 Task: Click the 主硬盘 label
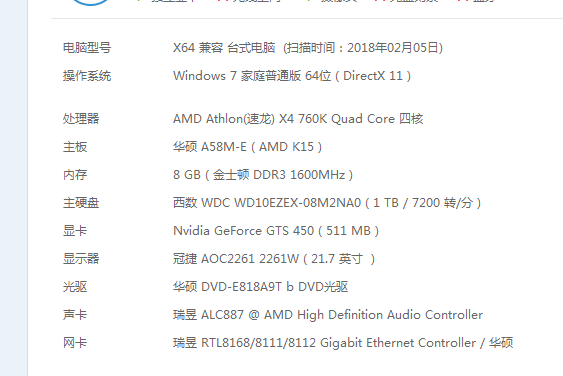point(81,203)
